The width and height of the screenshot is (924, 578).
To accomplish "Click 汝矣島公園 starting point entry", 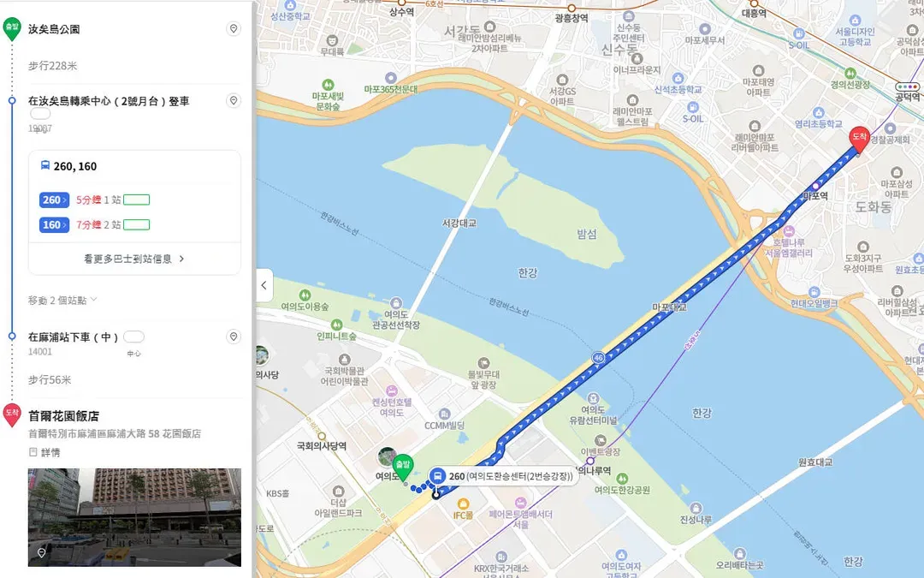I will pyautogui.click(x=54, y=29).
